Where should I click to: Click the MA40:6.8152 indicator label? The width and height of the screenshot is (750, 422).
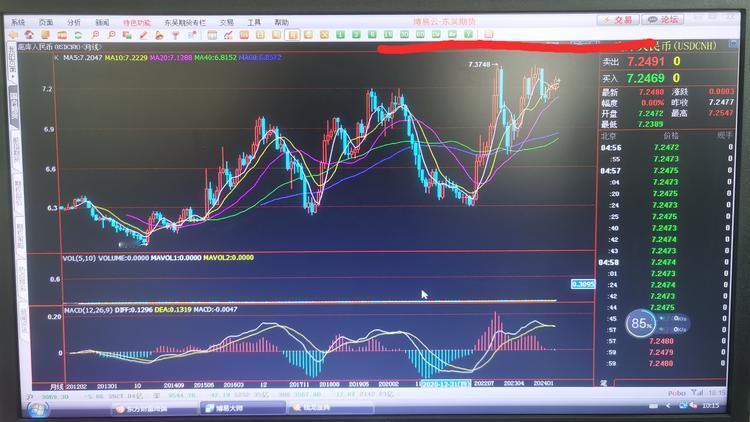[215, 57]
